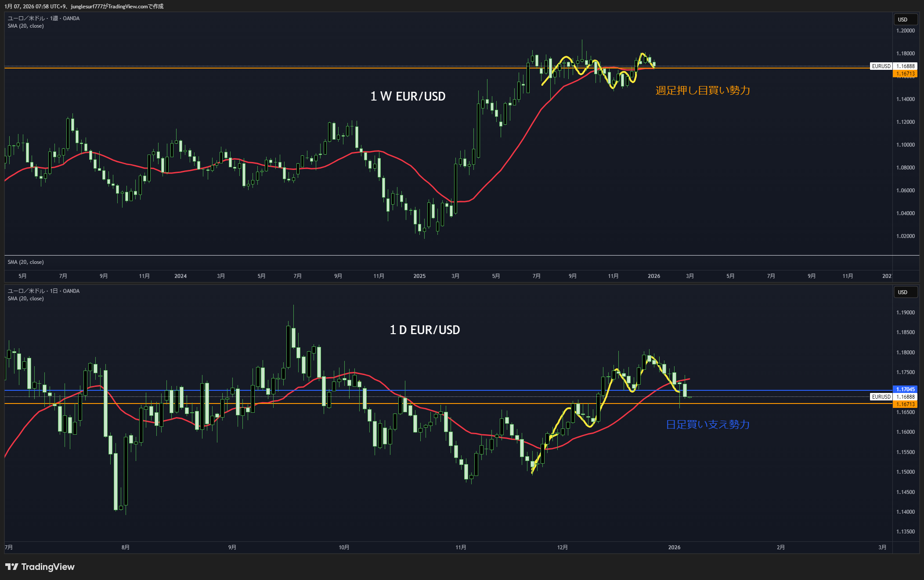Click the TradingView.com text in header caption
The image size is (924, 580).
tap(127, 6)
